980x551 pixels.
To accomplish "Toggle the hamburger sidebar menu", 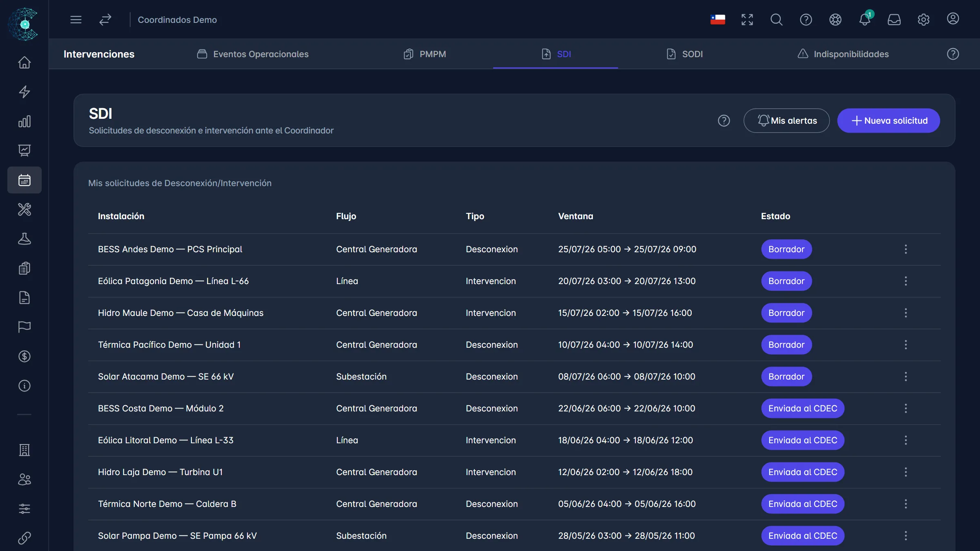I will click(76, 19).
